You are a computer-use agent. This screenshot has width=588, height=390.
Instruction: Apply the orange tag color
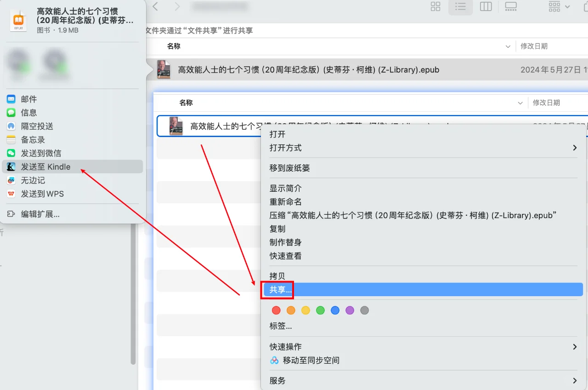click(x=291, y=310)
